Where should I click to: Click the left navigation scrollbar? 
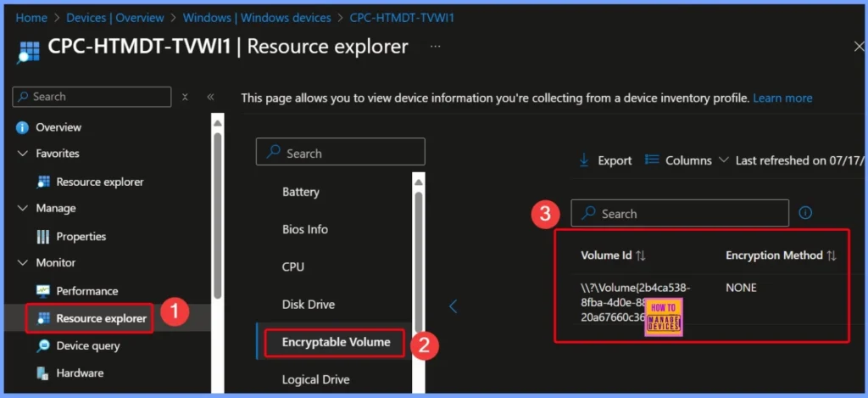(x=218, y=215)
